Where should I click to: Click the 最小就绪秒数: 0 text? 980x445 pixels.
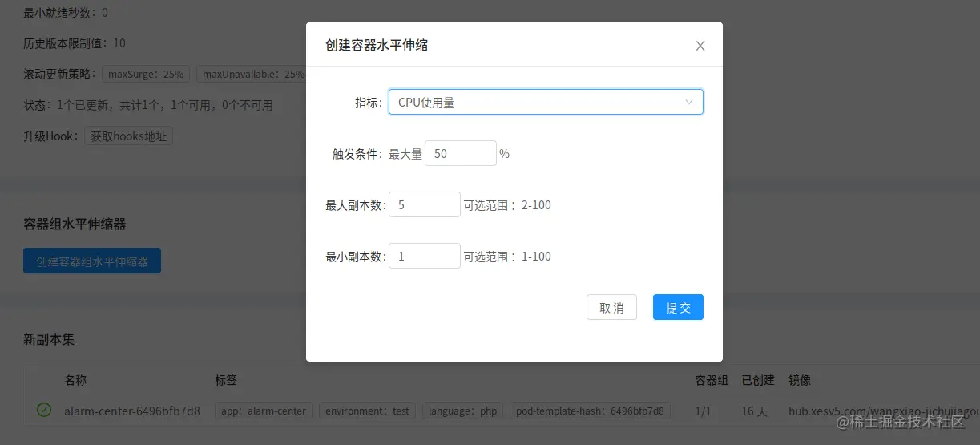[66, 13]
